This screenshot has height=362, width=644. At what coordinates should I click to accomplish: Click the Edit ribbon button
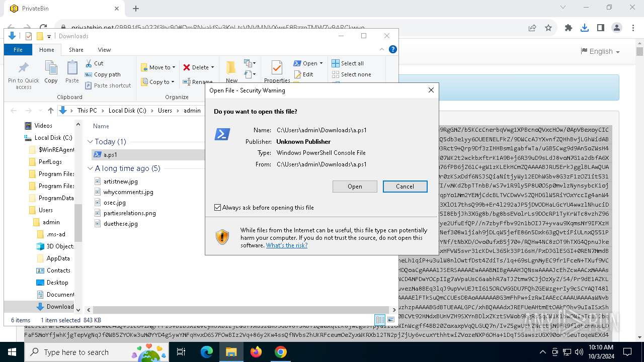coord(303,74)
